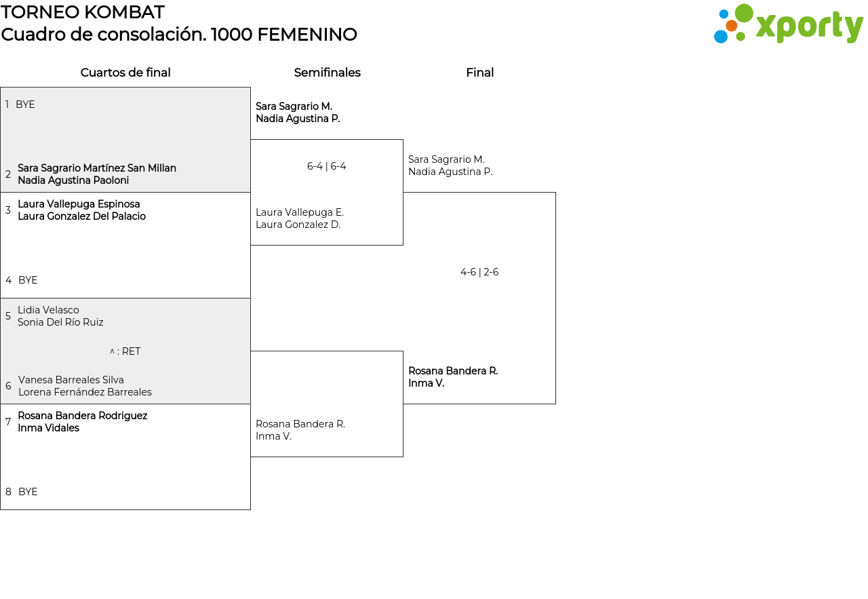Click the 6-4 | 6-4 semifinal score
The width and height of the screenshot is (868, 599).
(327, 166)
